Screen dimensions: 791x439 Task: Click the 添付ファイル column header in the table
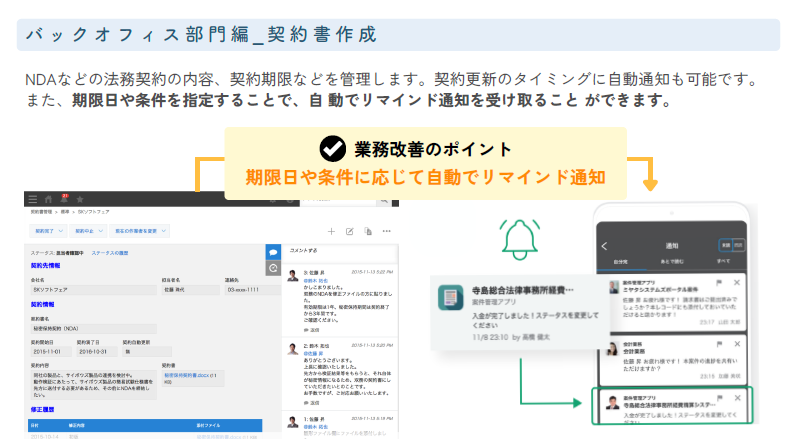208,425
